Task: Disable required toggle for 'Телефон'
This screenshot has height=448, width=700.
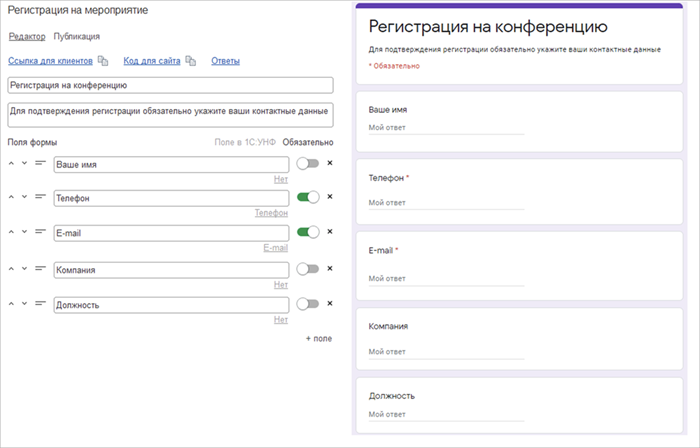Action: 308,198
